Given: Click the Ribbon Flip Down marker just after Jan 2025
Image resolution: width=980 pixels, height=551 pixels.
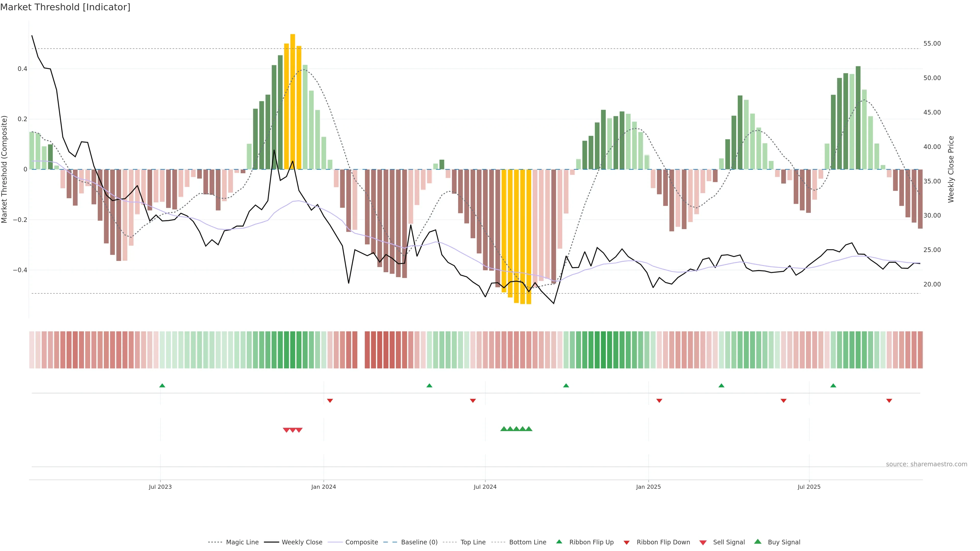Looking at the screenshot, I should (659, 401).
